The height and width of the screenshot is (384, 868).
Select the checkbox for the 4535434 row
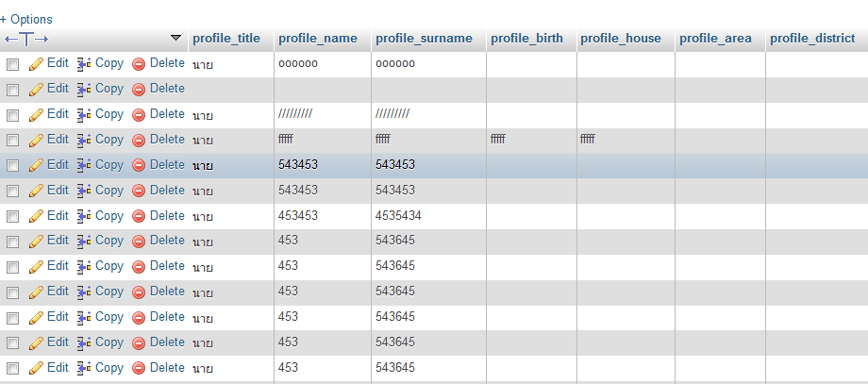coord(13,217)
